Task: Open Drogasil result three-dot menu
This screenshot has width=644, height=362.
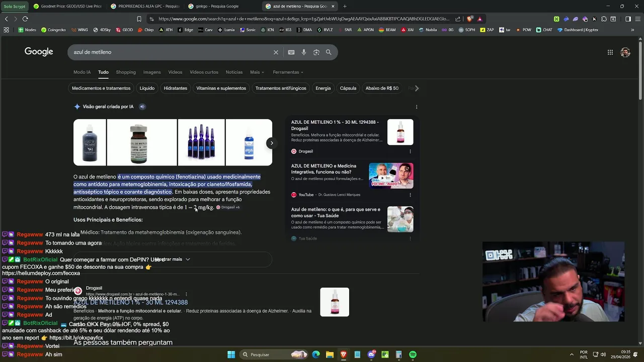Action: click(x=186, y=294)
